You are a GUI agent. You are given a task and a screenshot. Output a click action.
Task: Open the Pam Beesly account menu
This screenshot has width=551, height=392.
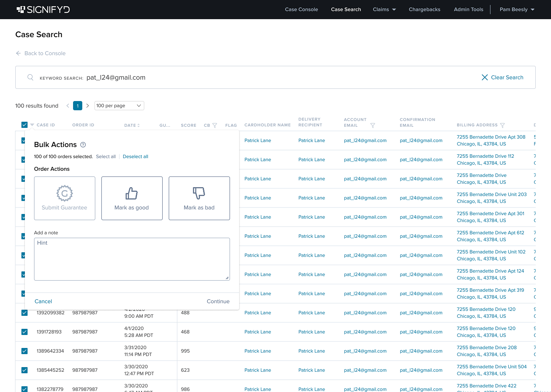coord(517,10)
